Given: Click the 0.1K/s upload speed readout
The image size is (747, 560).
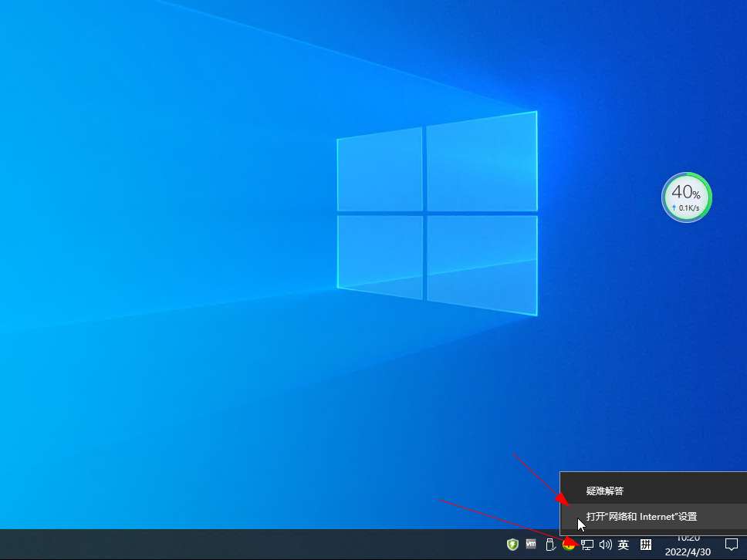Looking at the screenshot, I should tap(687, 208).
